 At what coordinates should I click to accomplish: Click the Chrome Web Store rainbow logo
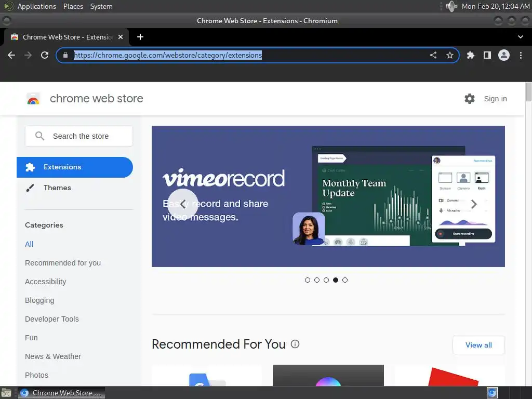[x=33, y=99]
